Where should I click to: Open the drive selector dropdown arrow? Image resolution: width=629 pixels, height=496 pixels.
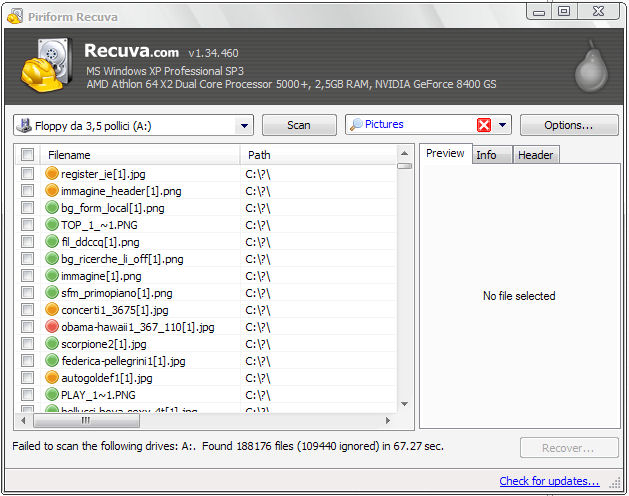point(244,126)
